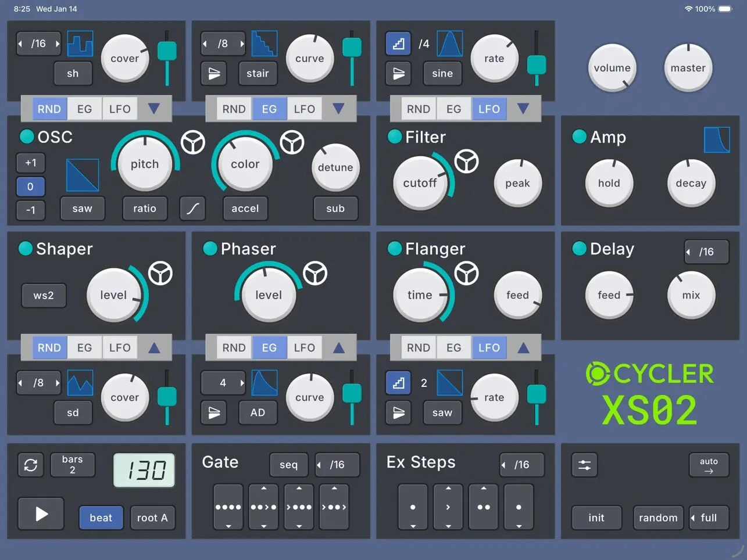Click the Amp envelope shape icon

tap(717, 140)
